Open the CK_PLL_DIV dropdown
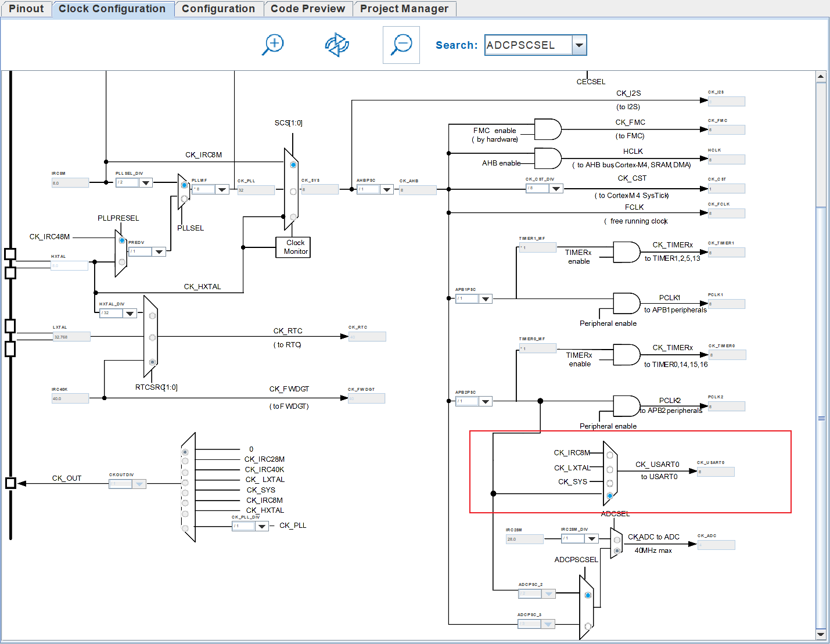The height and width of the screenshot is (644, 830). (262, 526)
